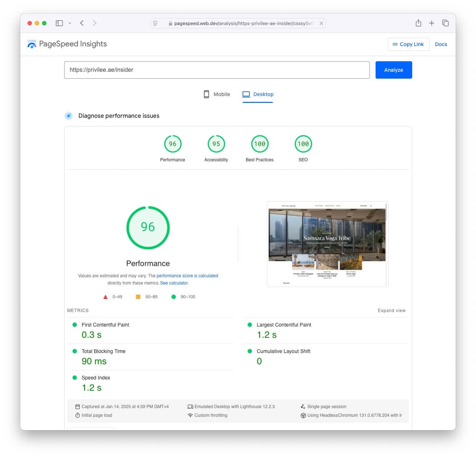476x457 pixels.
Task: Open the See calculator link
Action: (x=174, y=283)
